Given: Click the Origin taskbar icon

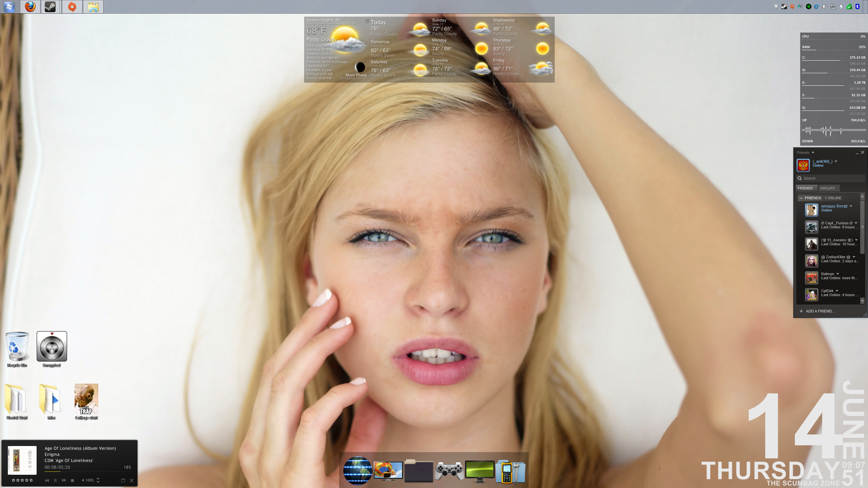Looking at the screenshot, I should coord(72,6).
